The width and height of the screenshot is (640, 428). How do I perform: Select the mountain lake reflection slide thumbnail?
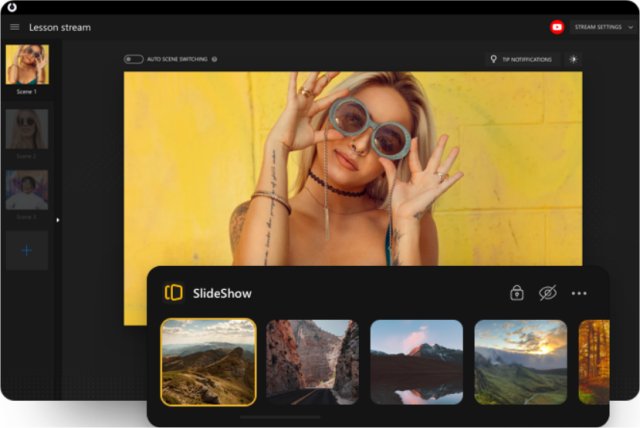417,362
